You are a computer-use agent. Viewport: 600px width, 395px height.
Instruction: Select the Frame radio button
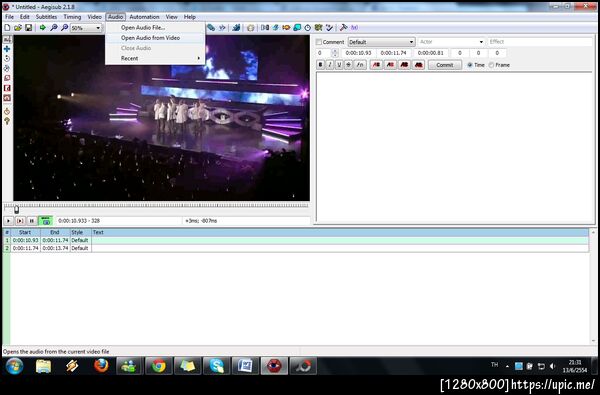pyautogui.click(x=491, y=65)
